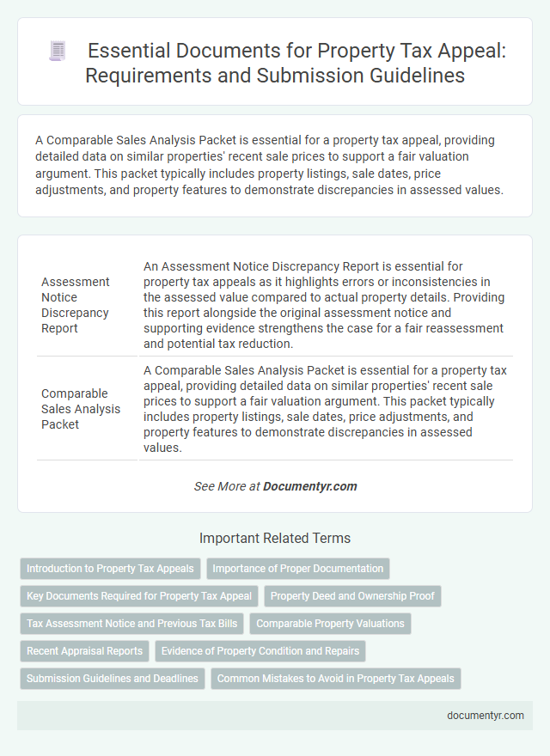Click the See More at text
Viewport: 550px width, 756px height.
click(x=227, y=486)
